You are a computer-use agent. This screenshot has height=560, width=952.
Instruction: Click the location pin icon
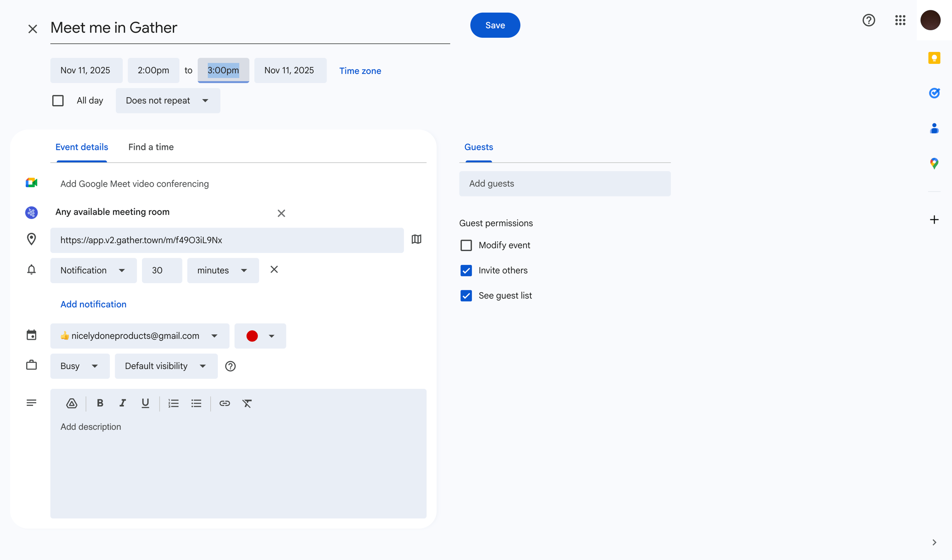pyautogui.click(x=31, y=239)
